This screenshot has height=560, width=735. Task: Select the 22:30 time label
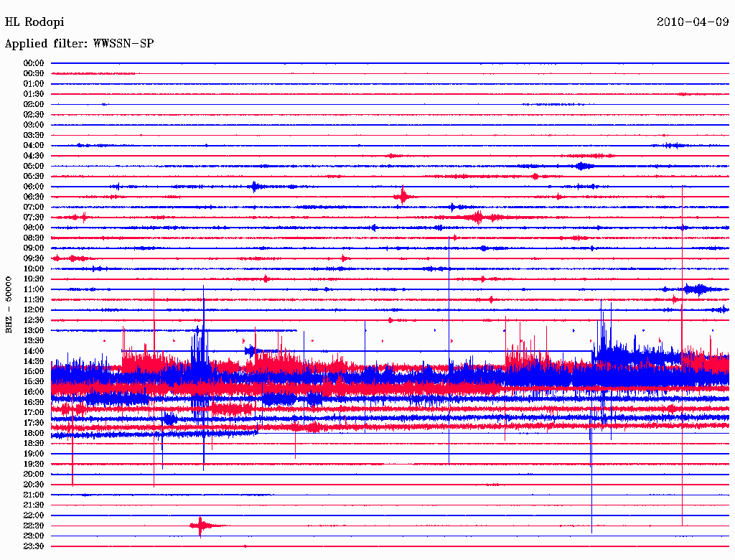point(34,526)
